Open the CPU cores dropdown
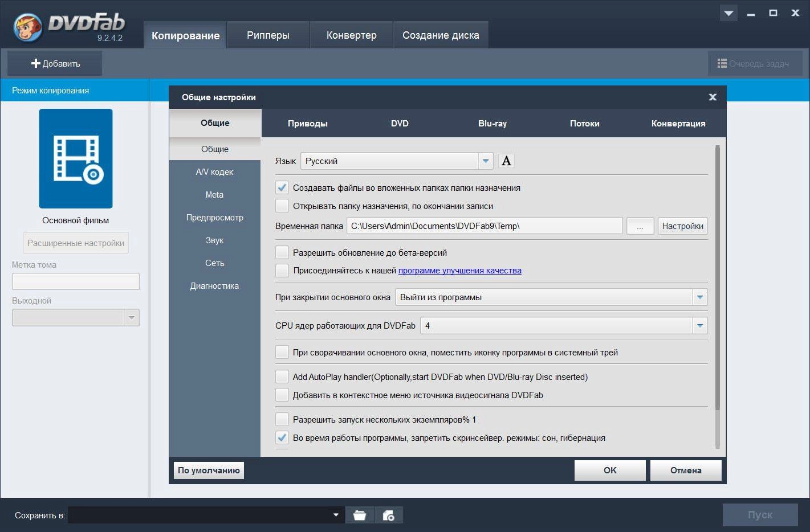Screen dimensions: 810x532 [x=564, y=326]
